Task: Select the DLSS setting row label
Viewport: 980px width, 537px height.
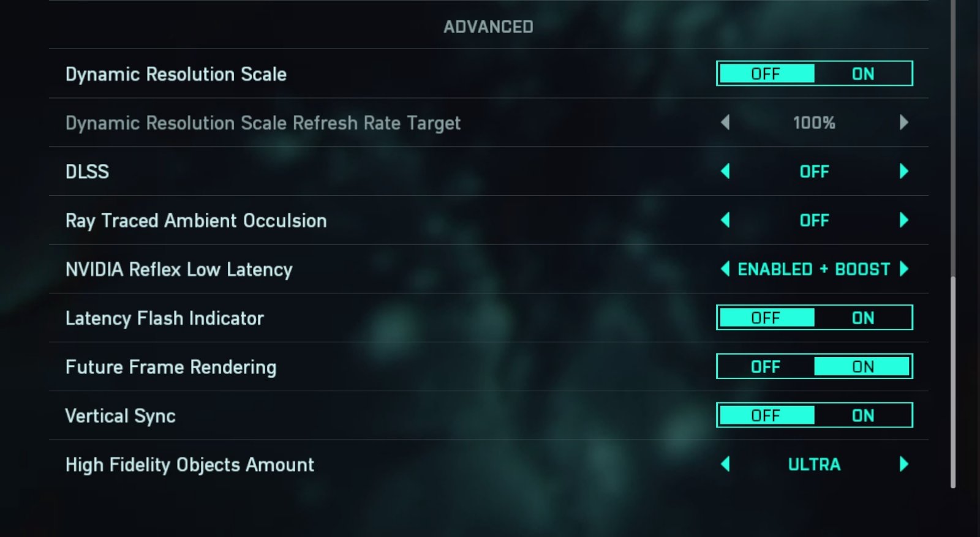Action: click(87, 171)
